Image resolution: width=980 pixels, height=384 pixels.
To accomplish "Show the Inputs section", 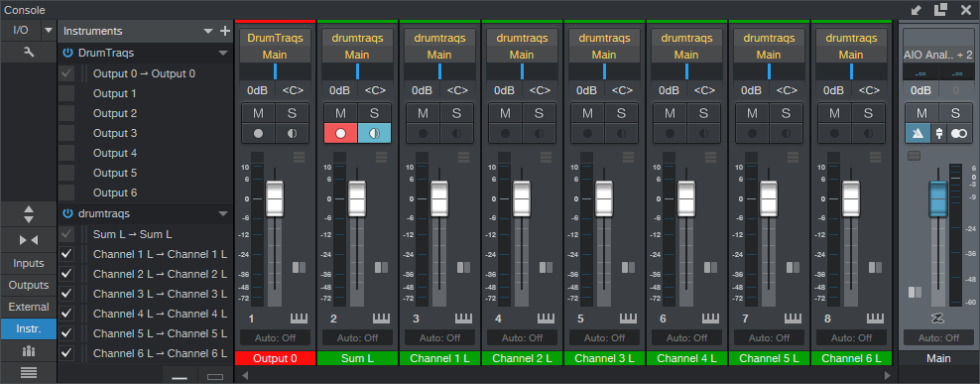I will click(x=28, y=263).
